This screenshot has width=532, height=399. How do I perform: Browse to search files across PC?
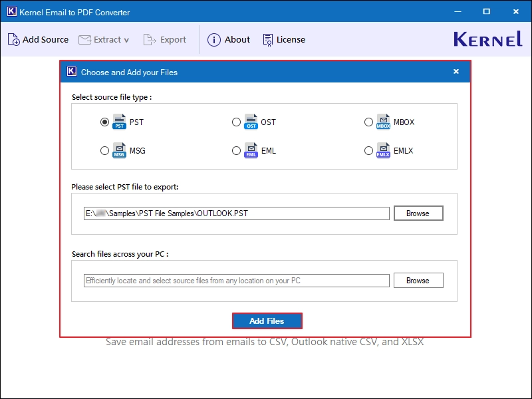(x=418, y=280)
